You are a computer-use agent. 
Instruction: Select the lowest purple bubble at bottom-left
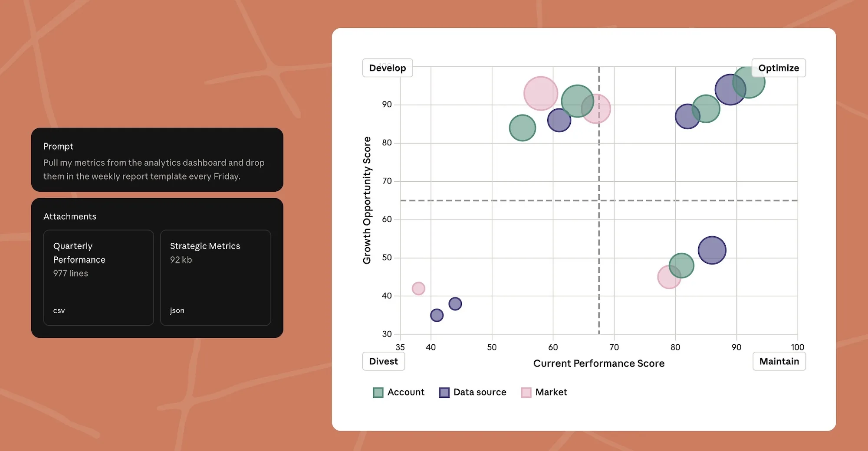(437, 315)
